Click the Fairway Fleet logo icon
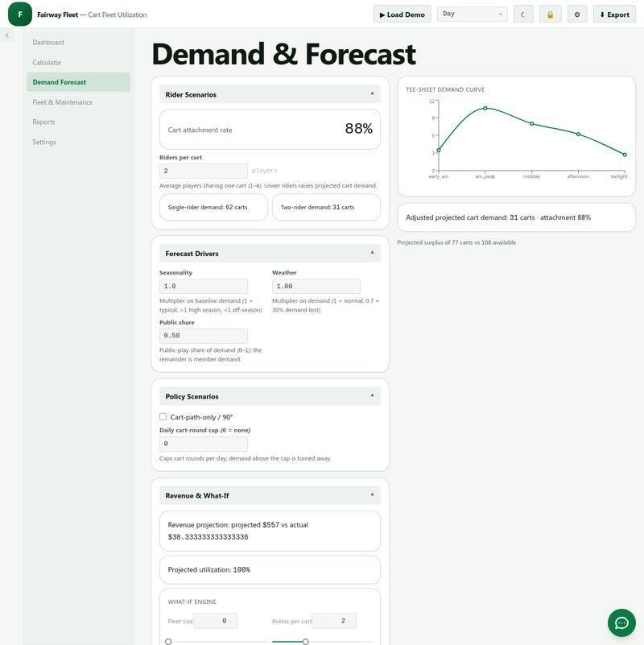 (20, 14)
